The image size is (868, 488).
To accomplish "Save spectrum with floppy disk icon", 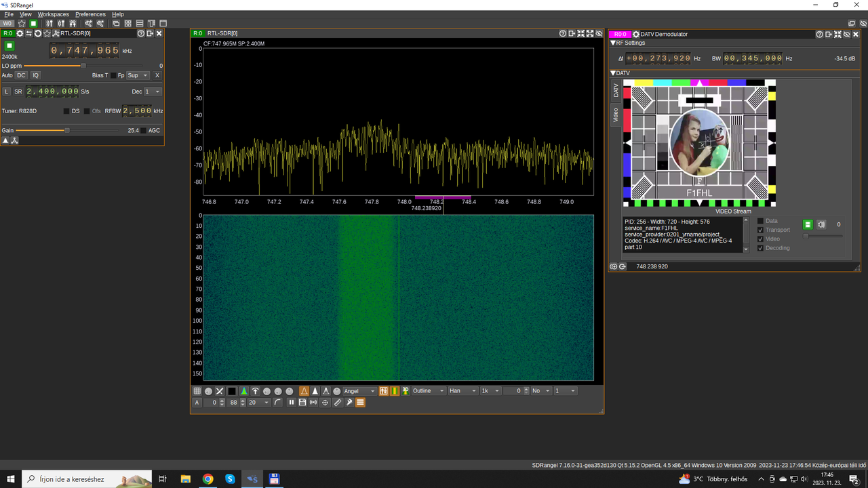I will pyautogui.click(x=302, y=403).
